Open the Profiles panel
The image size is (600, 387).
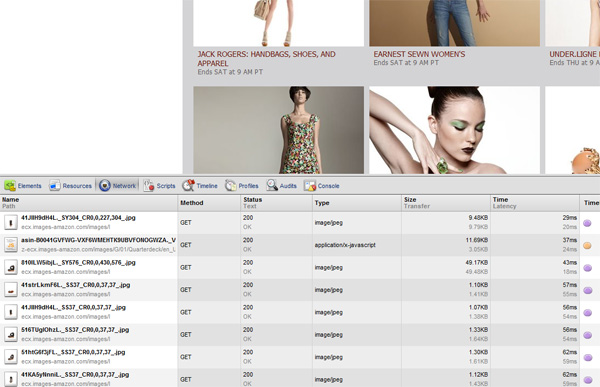click(x=242, y=186)
